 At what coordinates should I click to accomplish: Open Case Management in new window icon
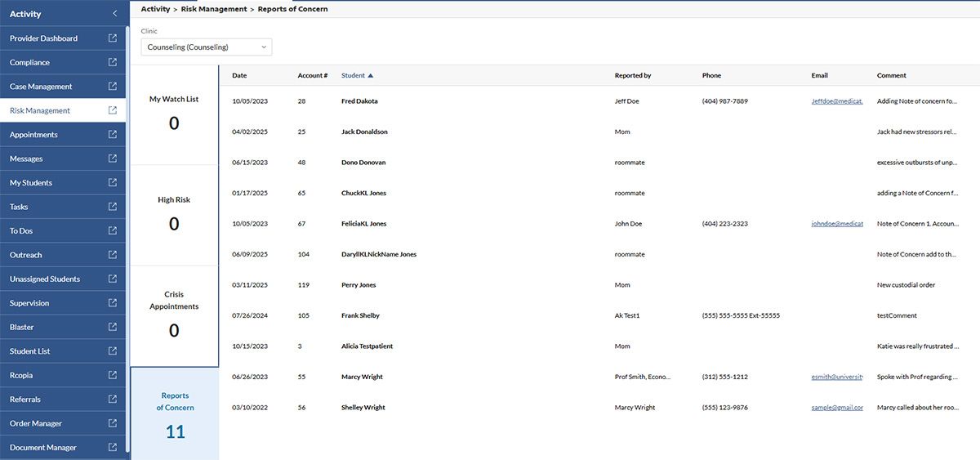[112, 87]
